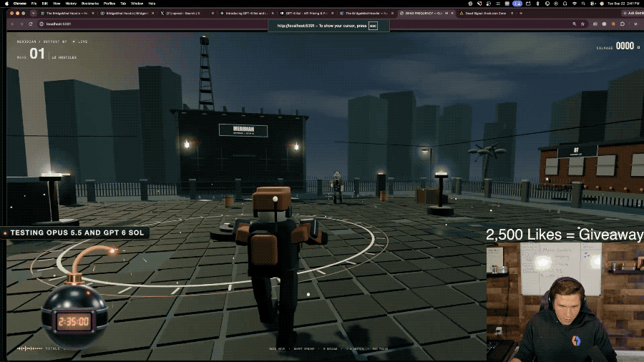Image resolution: width=644 pixels, height=362 pixels.
Task: Open the View menu
Action: pos(57,4)
